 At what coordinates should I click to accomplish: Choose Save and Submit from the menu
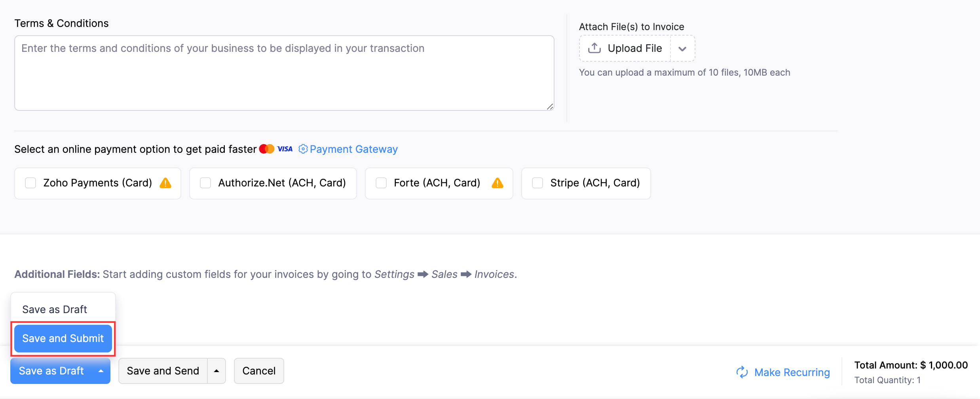[63, 338]
